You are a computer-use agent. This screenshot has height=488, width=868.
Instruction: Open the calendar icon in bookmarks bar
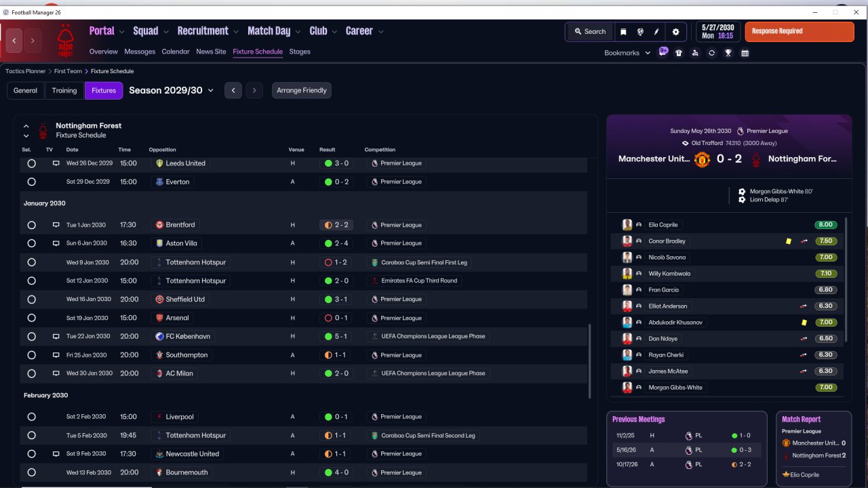[745, 53]
